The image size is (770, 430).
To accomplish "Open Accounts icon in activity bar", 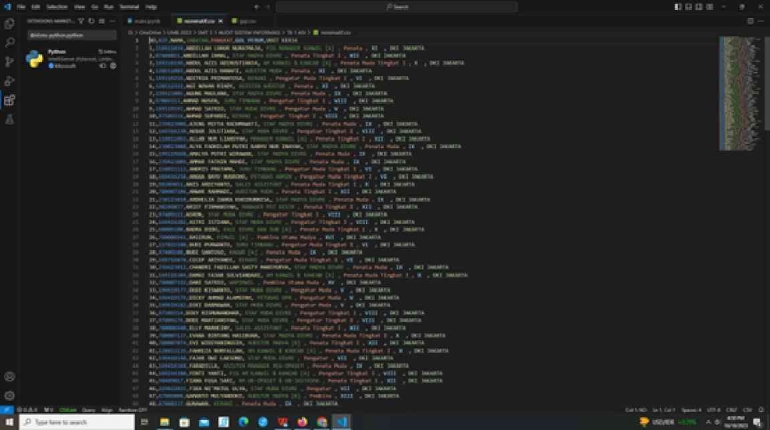I will [9, 376].
